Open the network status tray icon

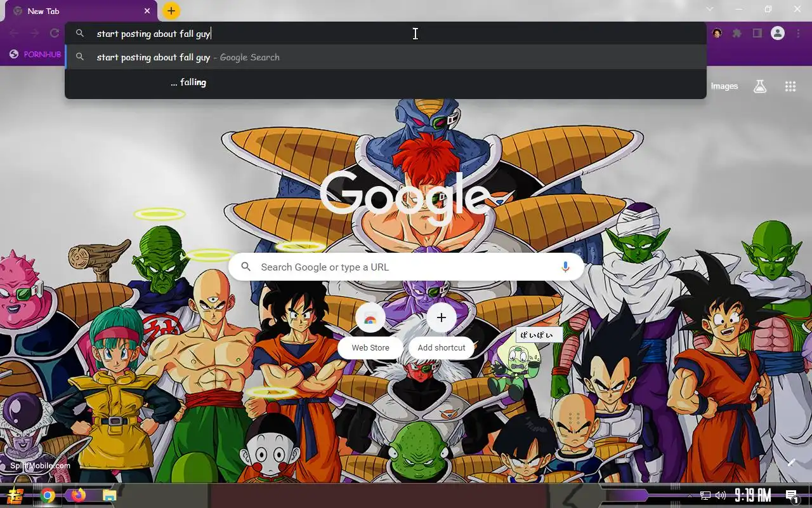[x=705, y=496]
